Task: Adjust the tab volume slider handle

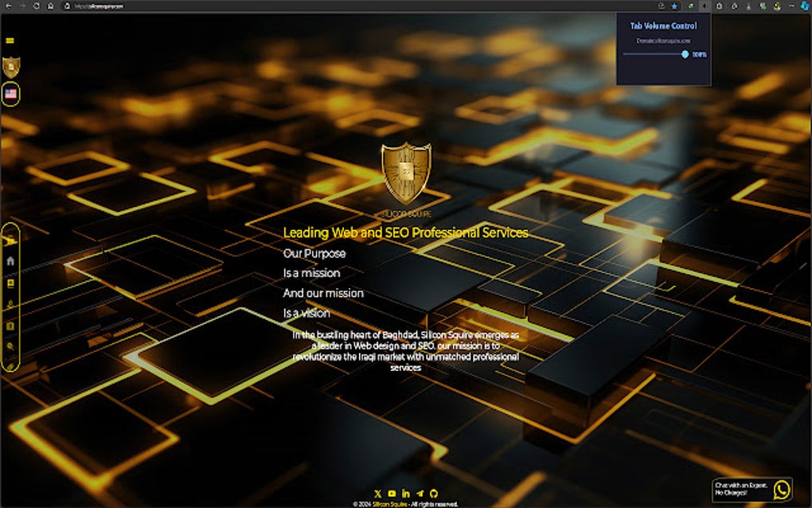Action: pyautogui.click(x=685, y=54)
